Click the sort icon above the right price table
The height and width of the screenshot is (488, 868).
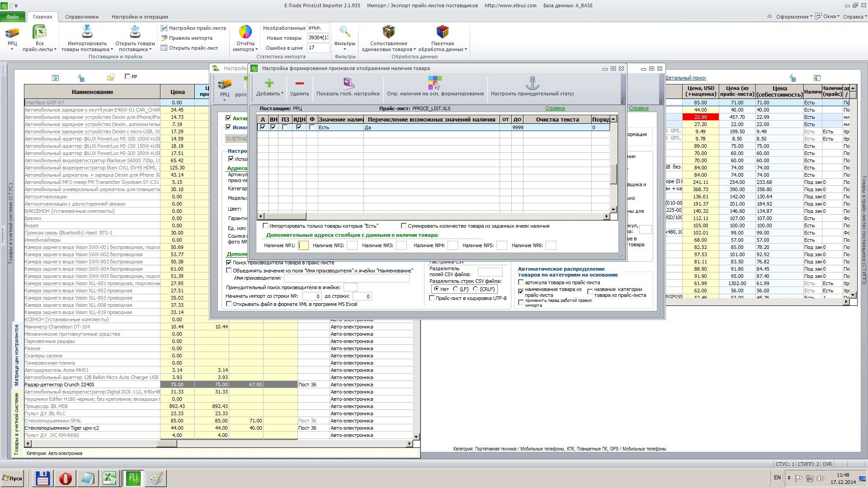792,78
